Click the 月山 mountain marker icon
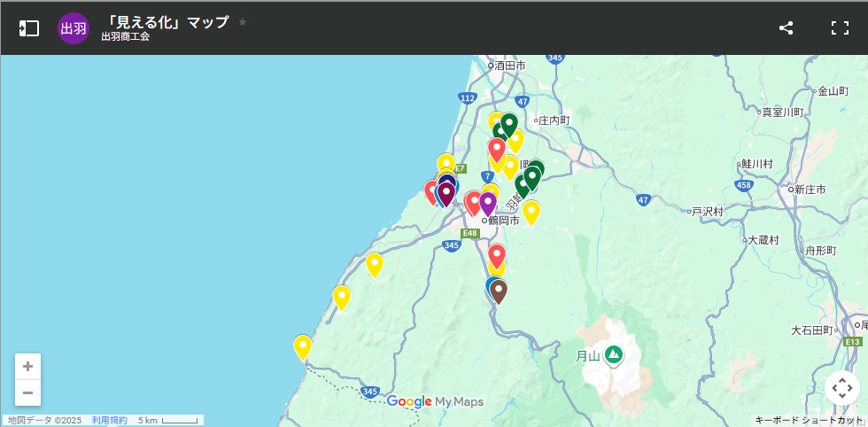This screenshot has width=868, height=427. click(x=613, y=356)
